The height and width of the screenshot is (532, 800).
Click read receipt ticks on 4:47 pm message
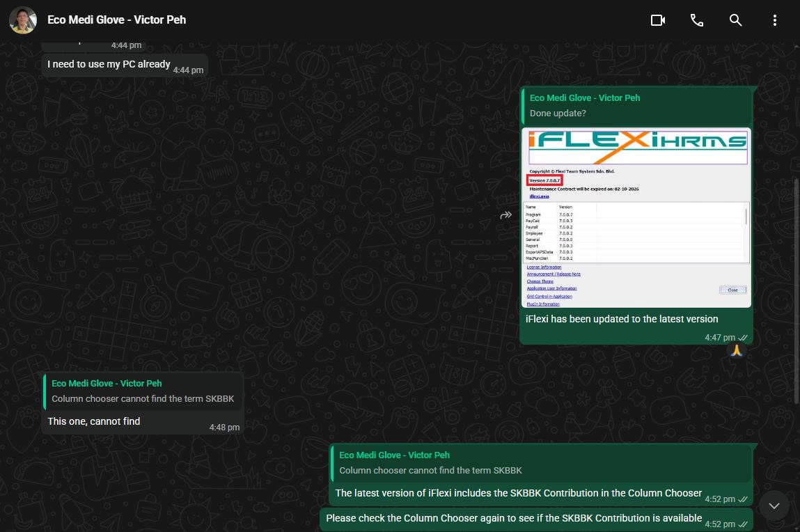[x=743, y=338]
